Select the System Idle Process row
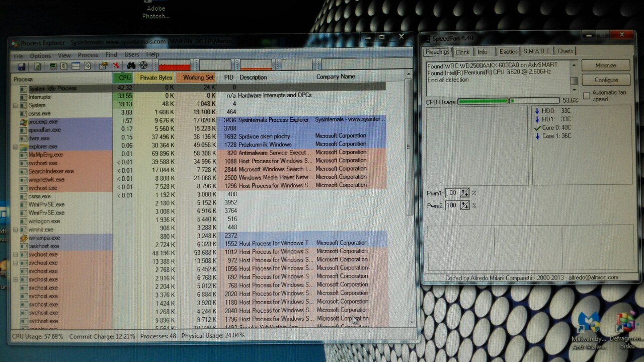 pos(199,88)
